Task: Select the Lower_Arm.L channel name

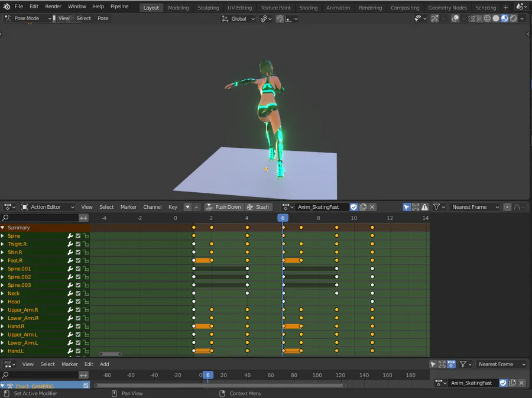Action: [22, 342]
